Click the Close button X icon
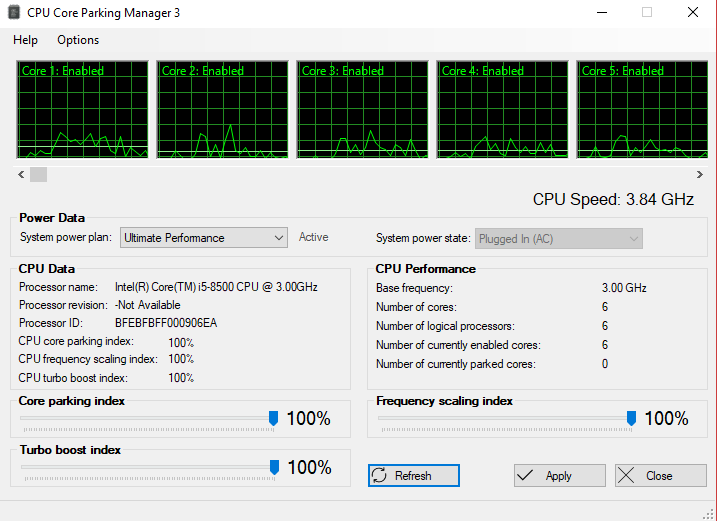717x521 pixels. tap(626, 476)
